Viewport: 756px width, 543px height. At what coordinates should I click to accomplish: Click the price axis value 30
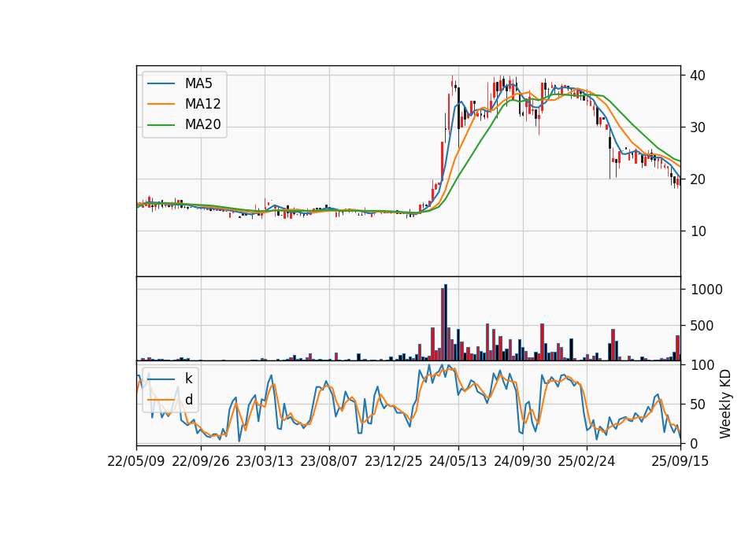698,127
